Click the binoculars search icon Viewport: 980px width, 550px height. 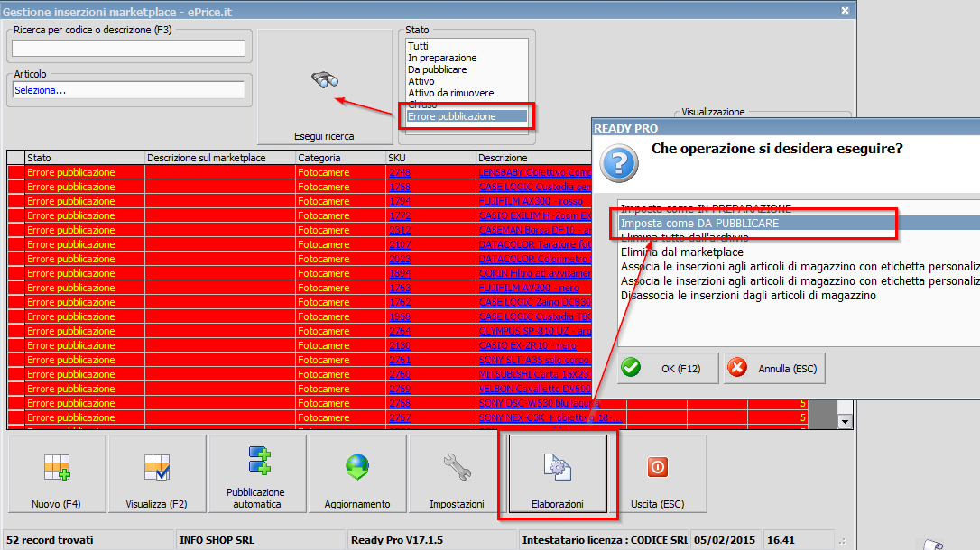(x=324, y=79)
